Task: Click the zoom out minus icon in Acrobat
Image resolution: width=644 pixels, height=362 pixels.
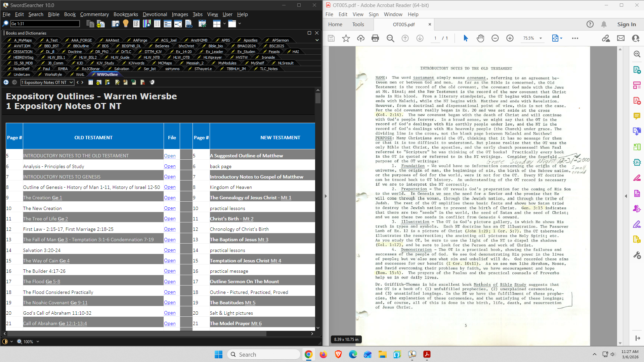Action: point(495,38)
